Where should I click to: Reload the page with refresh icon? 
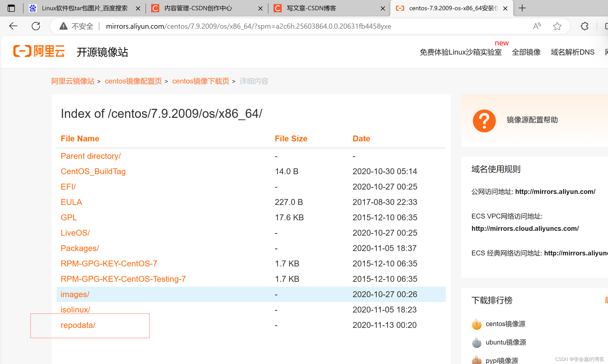36,26
